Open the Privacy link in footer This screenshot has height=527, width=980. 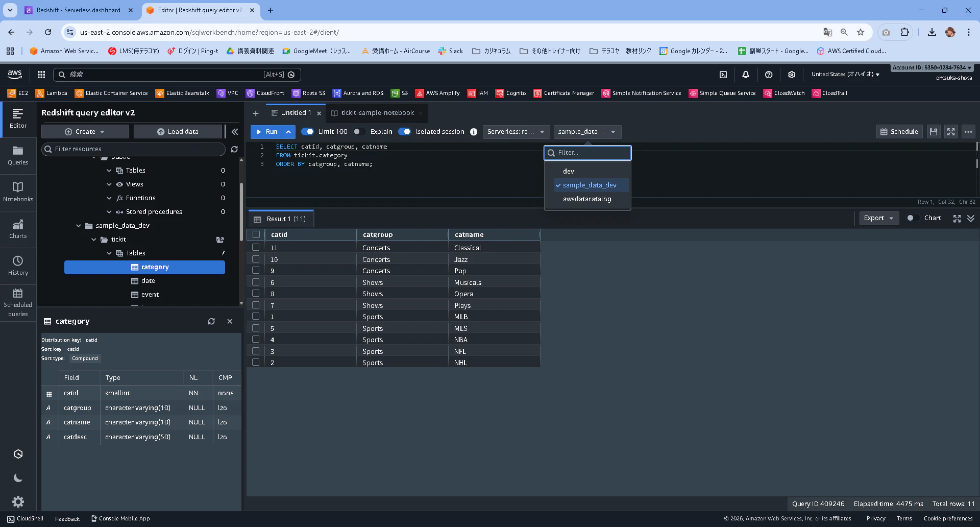tap(876, 519)
